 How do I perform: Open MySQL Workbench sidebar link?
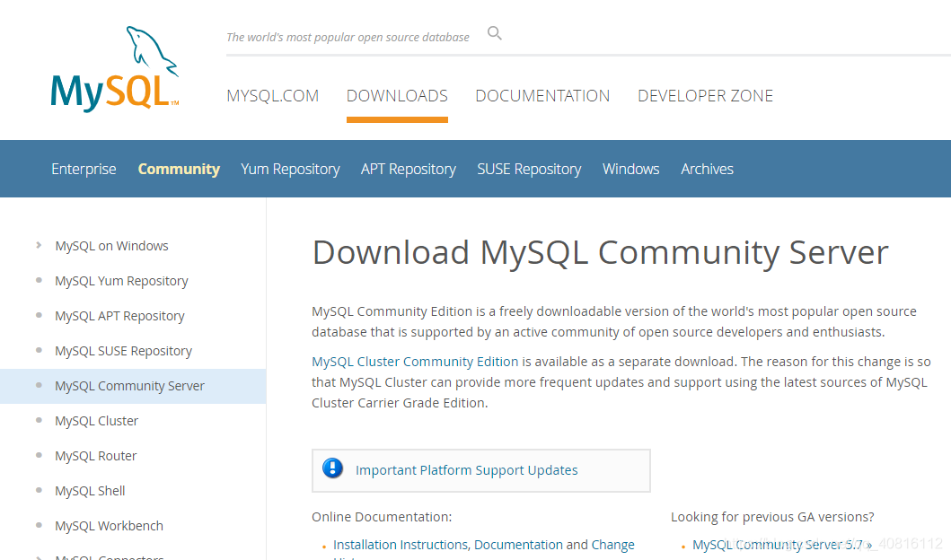pyautogui.click(x=110, y=526)
